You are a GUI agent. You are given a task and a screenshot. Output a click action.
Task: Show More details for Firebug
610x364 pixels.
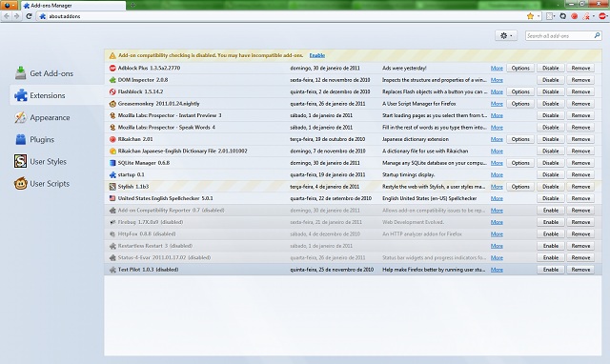497,222
